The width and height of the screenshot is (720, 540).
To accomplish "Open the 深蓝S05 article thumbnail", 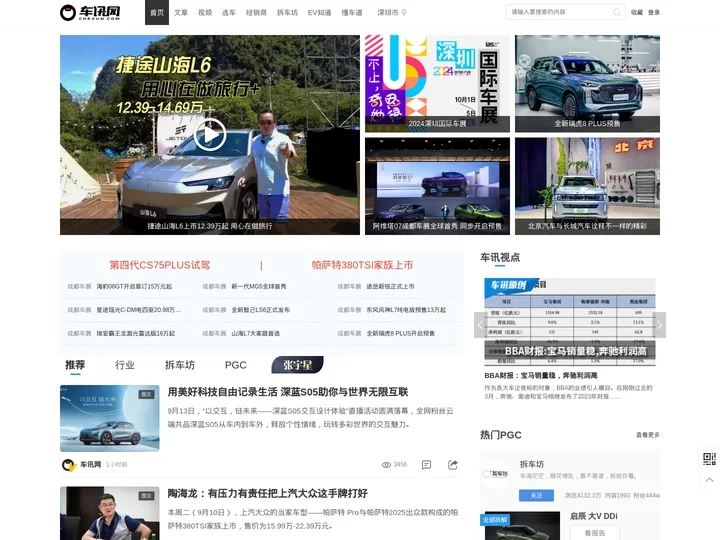I will pyautogui.click(x=110, y=418).
